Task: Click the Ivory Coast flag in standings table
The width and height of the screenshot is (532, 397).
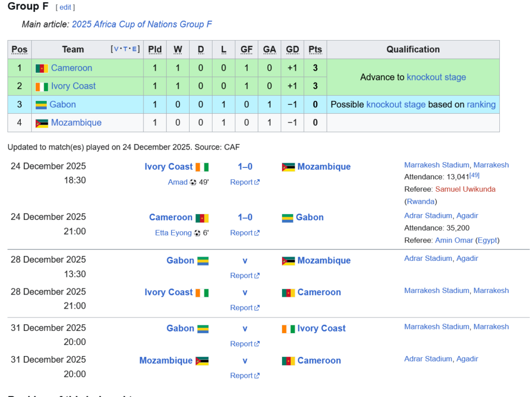Action: 42,86
